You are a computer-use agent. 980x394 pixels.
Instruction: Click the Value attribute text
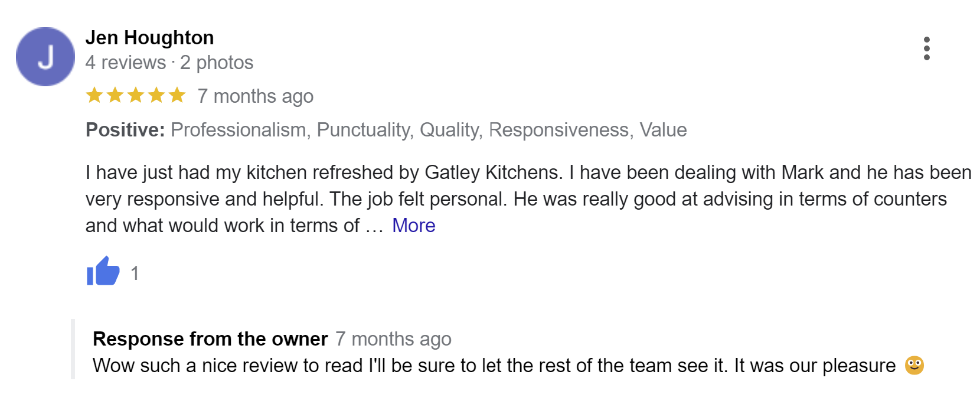(x=664, y=130)
